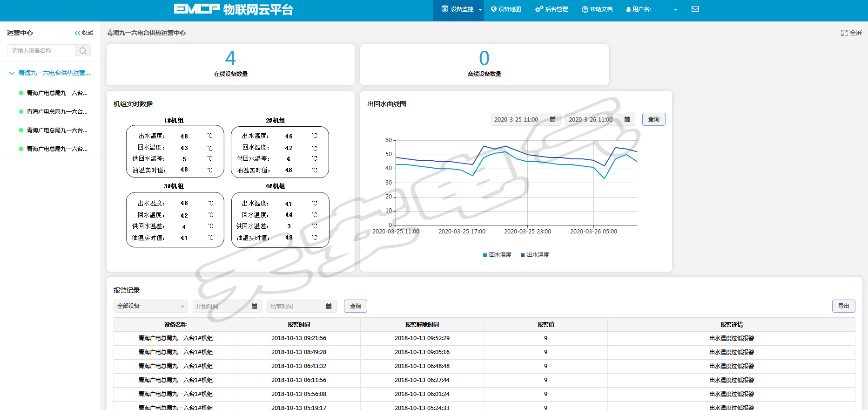Open the chart start date 2020-3-25 11:00 field
This screenshot has height=410, width=868.
tap(525, 119)
